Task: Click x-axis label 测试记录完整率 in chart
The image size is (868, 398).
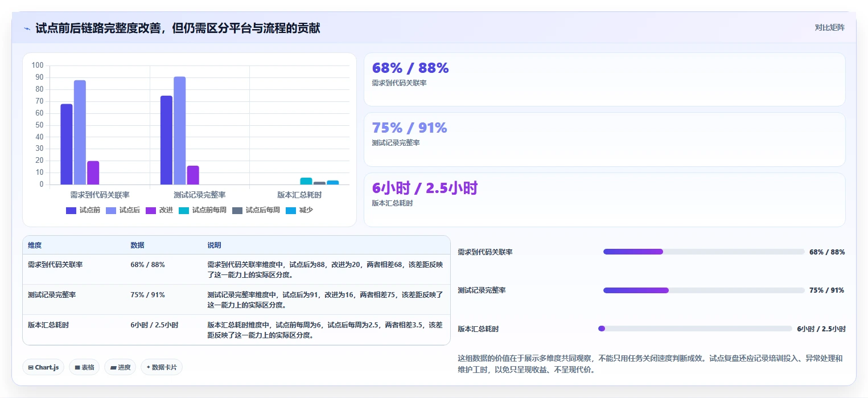Action: click(200, 195)
